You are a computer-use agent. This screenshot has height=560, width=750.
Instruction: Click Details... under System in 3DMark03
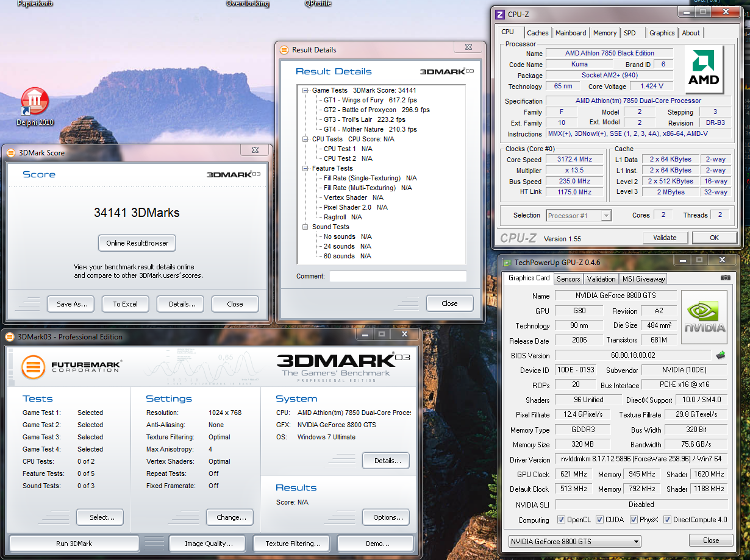386,461
